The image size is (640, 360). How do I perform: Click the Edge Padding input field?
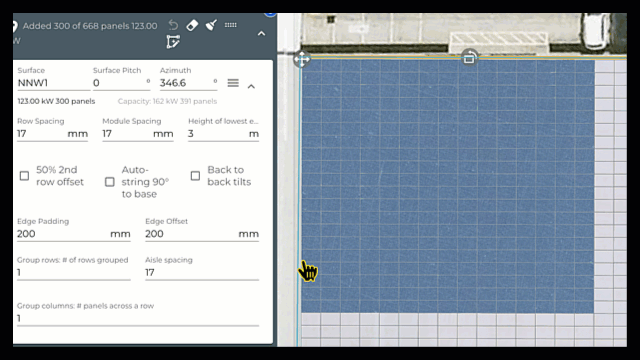coord(74,234)
